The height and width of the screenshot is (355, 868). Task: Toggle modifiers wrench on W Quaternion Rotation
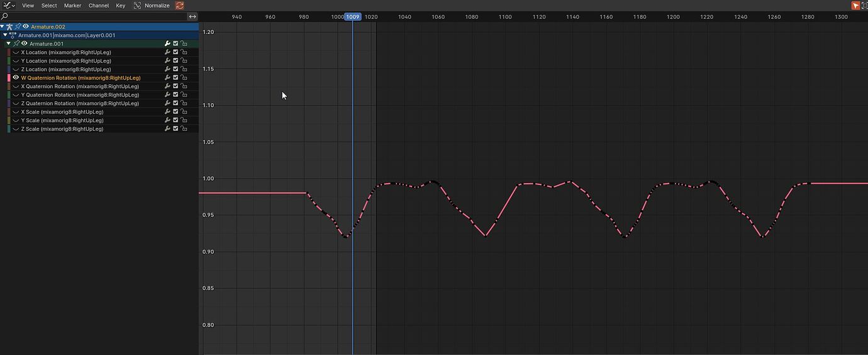pos(167,78)
